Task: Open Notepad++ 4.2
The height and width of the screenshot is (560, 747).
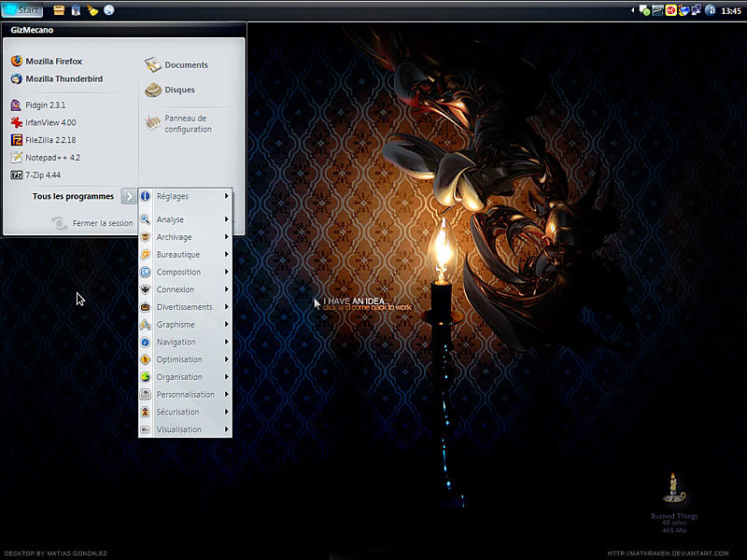Action: click(45, 157)
